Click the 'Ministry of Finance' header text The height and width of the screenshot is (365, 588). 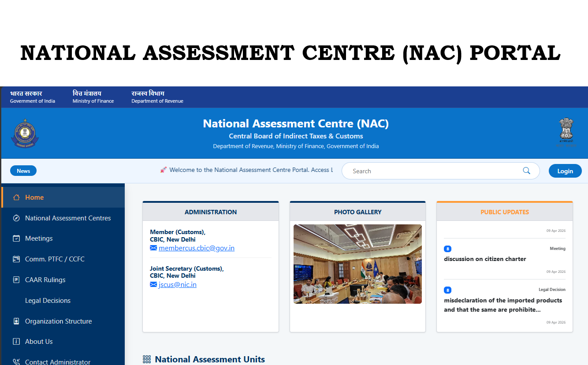93,101
